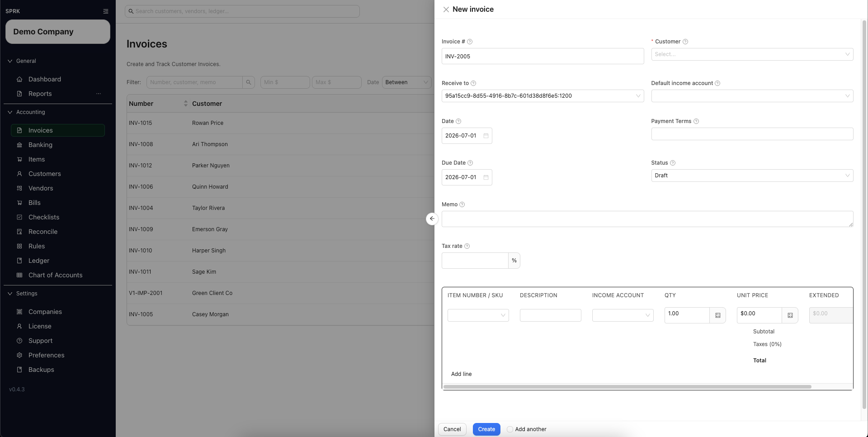Open Chart of Accounts page

click(58, 275)
